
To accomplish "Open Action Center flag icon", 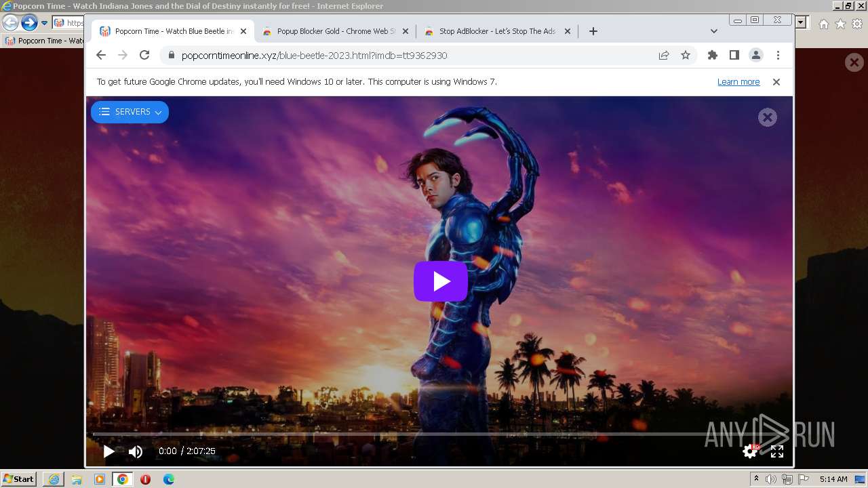I will [x=802, y=479].
